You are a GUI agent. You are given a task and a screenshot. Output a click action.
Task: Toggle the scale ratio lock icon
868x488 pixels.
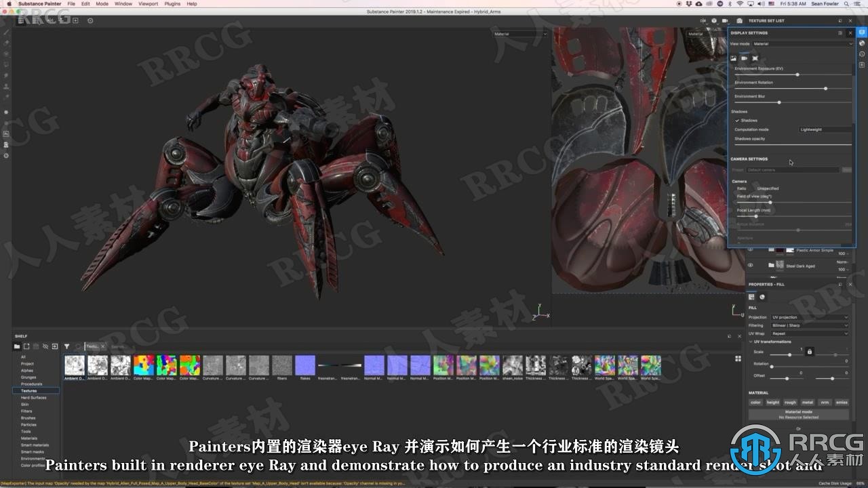(x=809, y=352)
